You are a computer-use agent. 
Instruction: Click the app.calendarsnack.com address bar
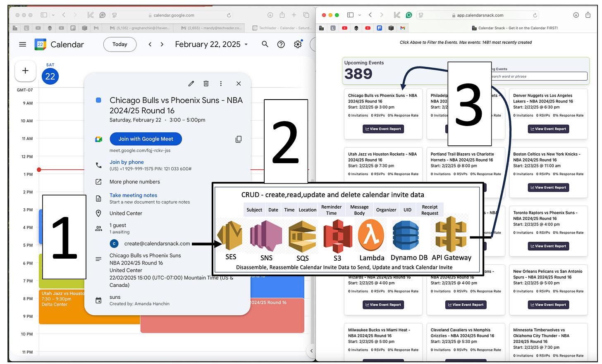[x=478, y=15]
